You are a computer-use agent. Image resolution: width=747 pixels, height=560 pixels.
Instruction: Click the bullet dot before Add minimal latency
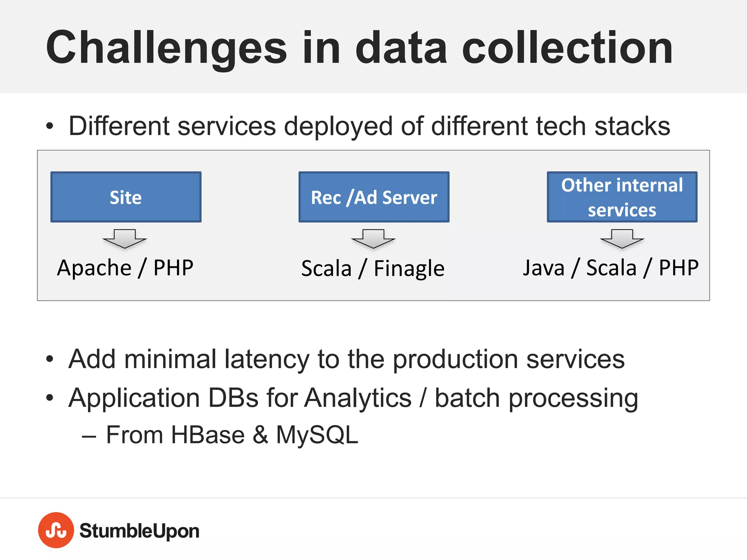coord(50,359)
